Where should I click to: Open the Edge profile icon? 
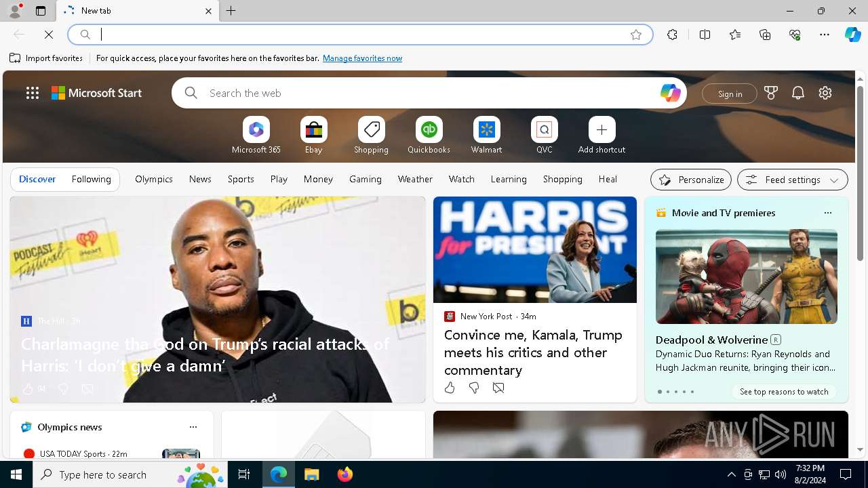(15, 11)
